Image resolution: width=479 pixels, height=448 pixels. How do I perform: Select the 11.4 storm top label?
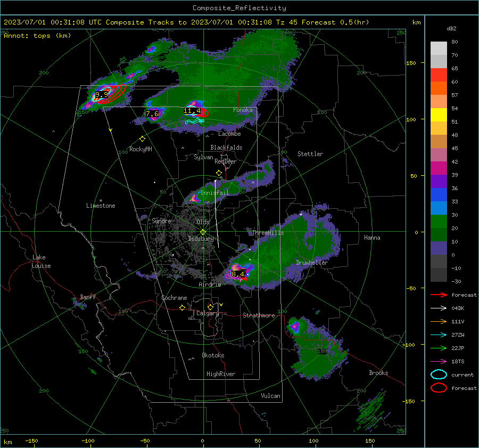(x=192, y=111)
